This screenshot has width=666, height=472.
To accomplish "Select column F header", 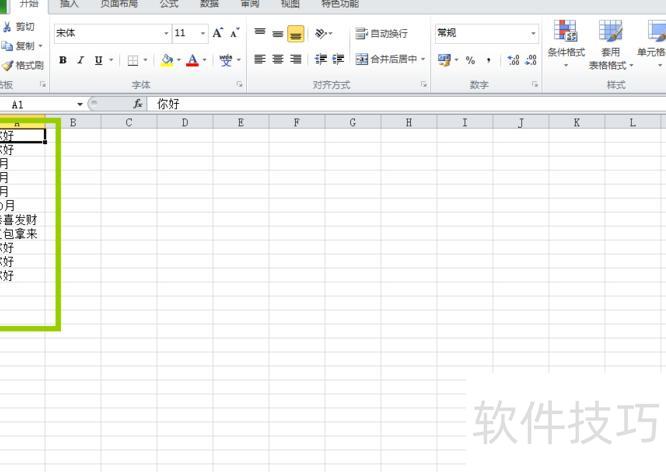I will tap(296, 123).
